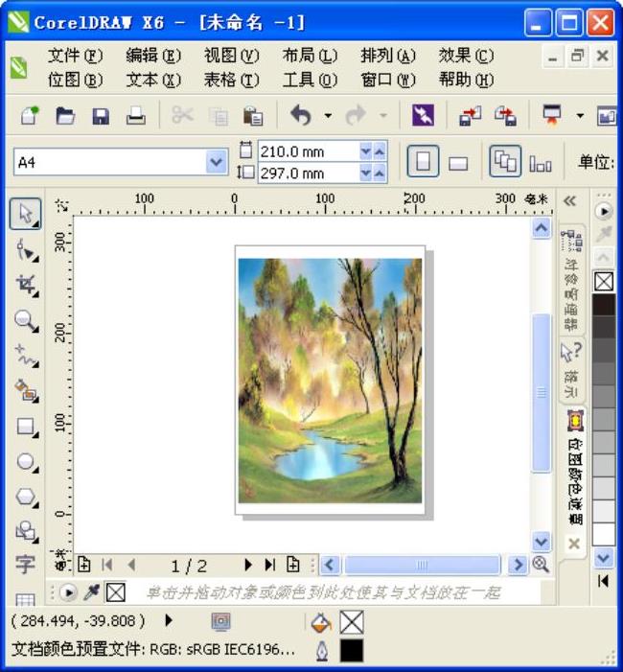This screenshot has height=672, width=623.
Task: Select the Shape tool
Action: coord(27,250)
